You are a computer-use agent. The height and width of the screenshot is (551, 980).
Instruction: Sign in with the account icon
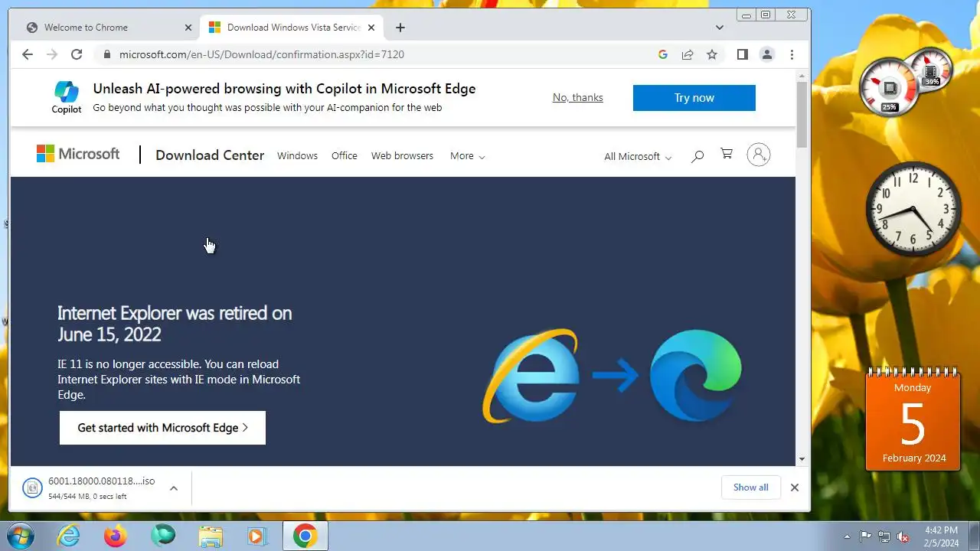click(759, 155)
